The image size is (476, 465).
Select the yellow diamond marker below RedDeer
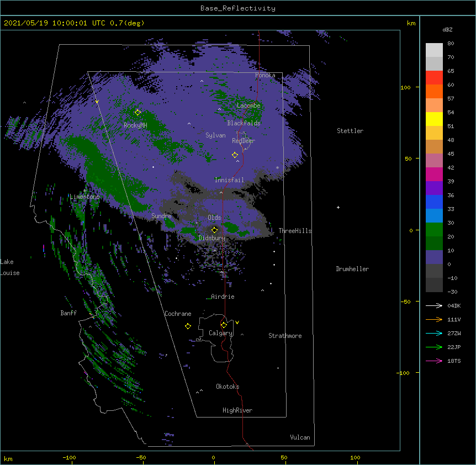(235, 155)
